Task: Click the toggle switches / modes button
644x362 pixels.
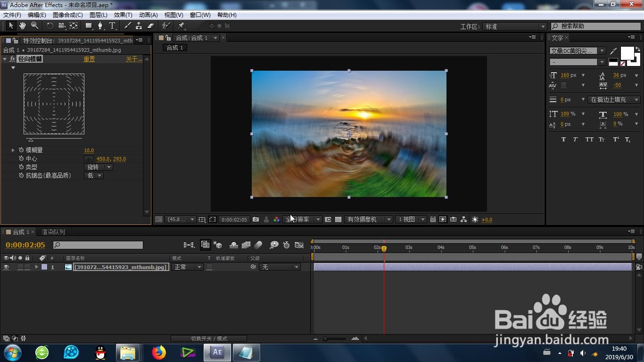Action: click(x=209, y=338)
